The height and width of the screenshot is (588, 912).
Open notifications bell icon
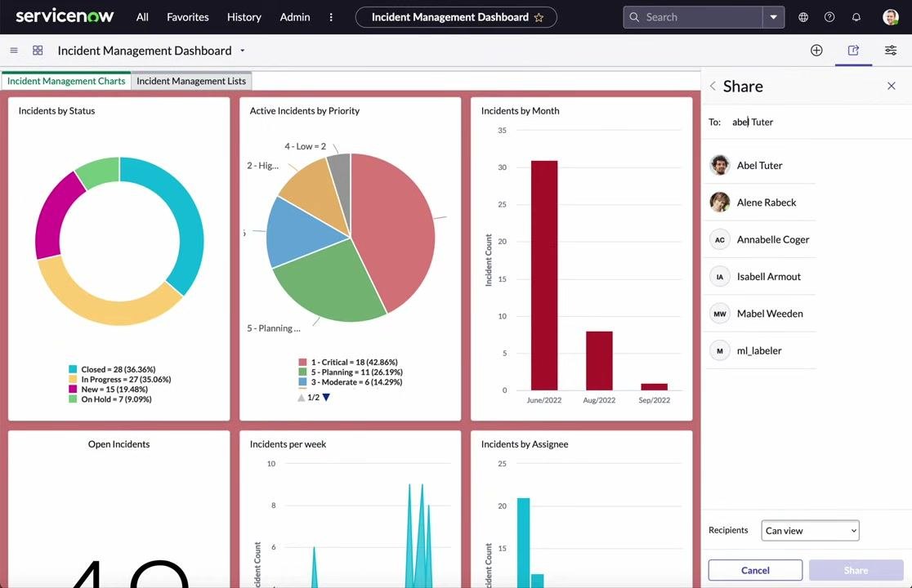pyautogui.click(x=856, y=17)
